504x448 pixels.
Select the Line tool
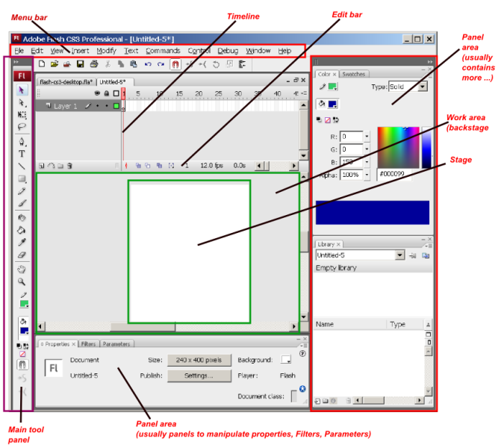point(22,167)
